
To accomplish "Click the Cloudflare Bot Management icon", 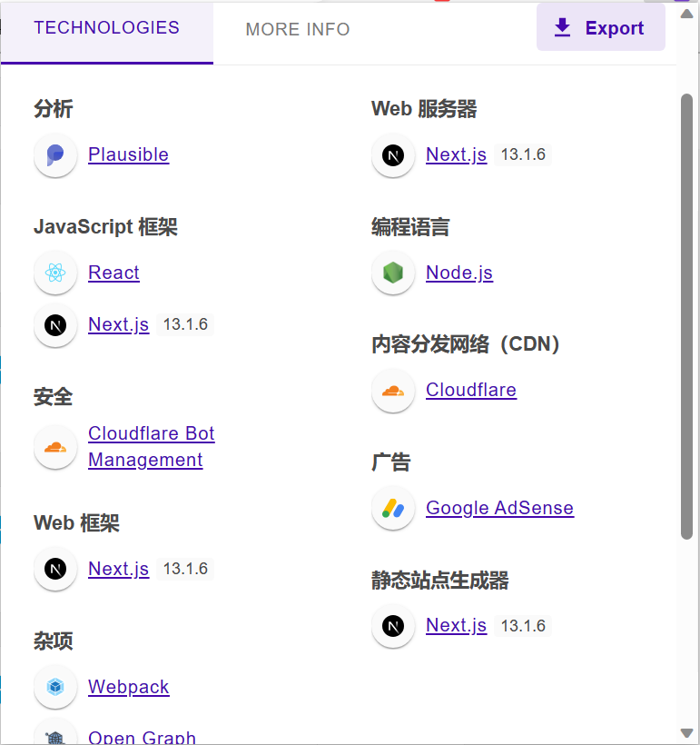I will pos(55,447).
